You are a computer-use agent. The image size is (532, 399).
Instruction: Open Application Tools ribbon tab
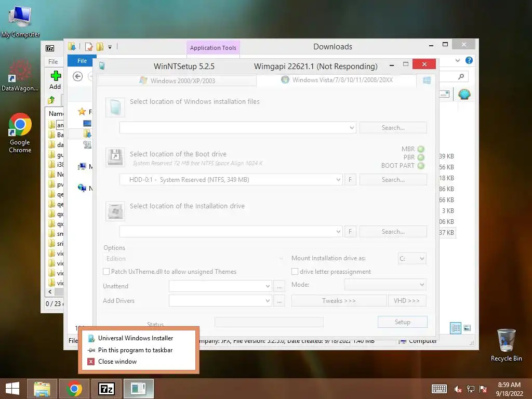213,48
